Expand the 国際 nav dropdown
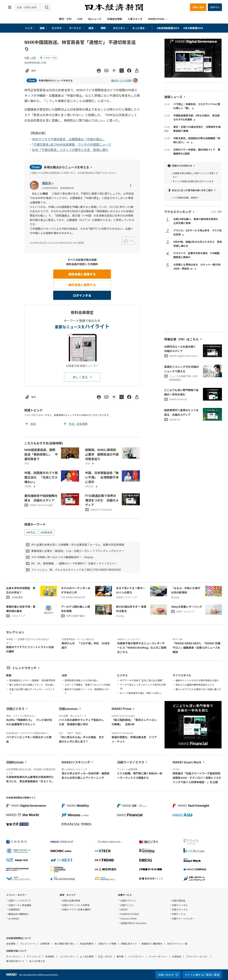 [x=105, y=28]
